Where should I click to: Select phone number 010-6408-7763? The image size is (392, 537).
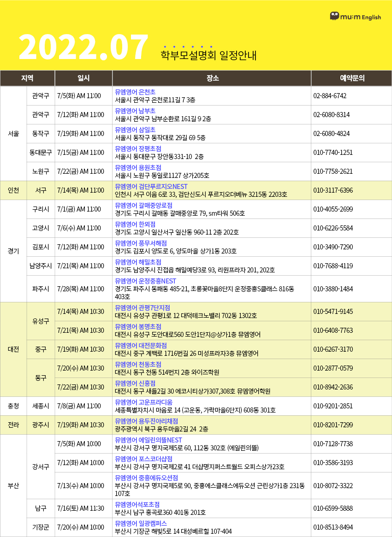coord(333,330)
